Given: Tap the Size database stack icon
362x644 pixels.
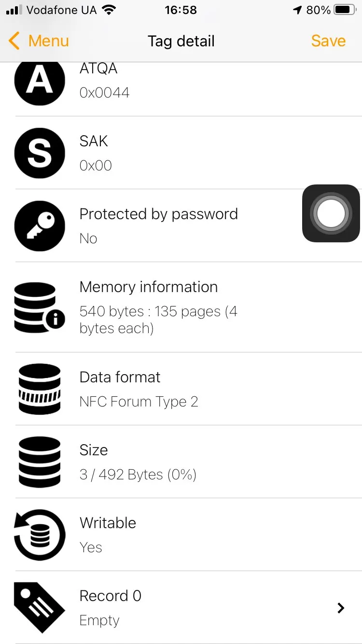Looking at the screenshot, I should (40, 462).
